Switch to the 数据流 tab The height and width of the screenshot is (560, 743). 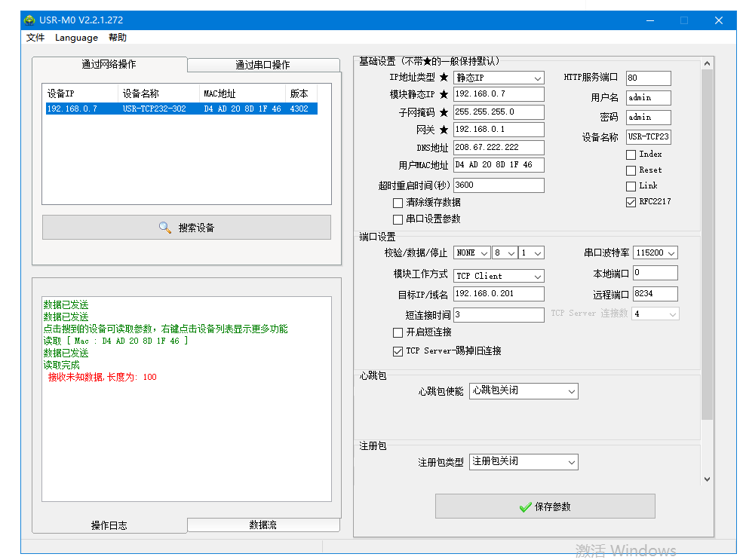[263, 525]
